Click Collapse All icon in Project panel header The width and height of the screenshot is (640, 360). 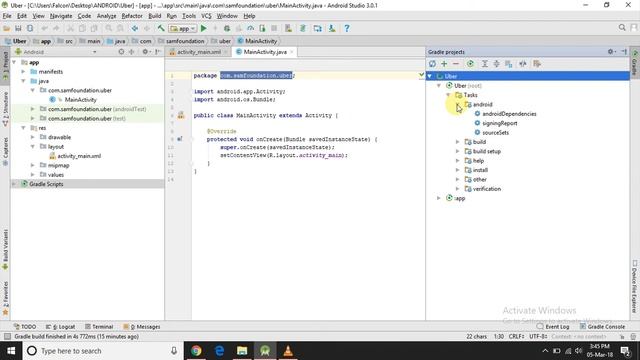click(131, 52)
